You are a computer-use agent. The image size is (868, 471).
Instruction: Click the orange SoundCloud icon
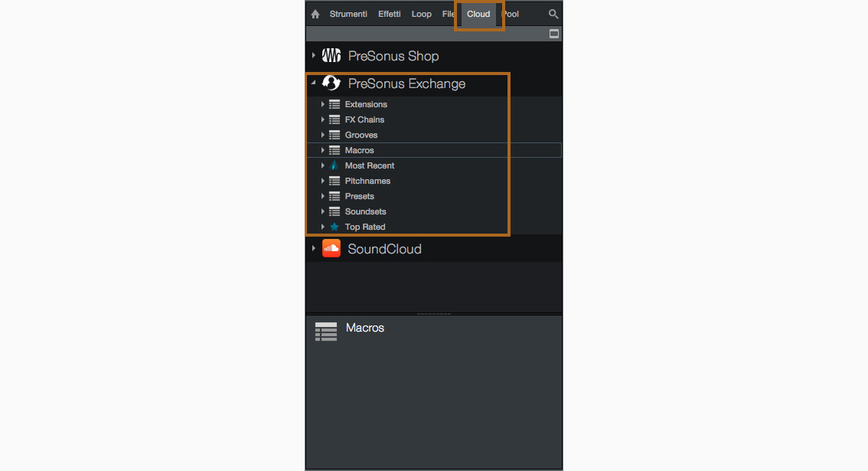tap(331, 249)
